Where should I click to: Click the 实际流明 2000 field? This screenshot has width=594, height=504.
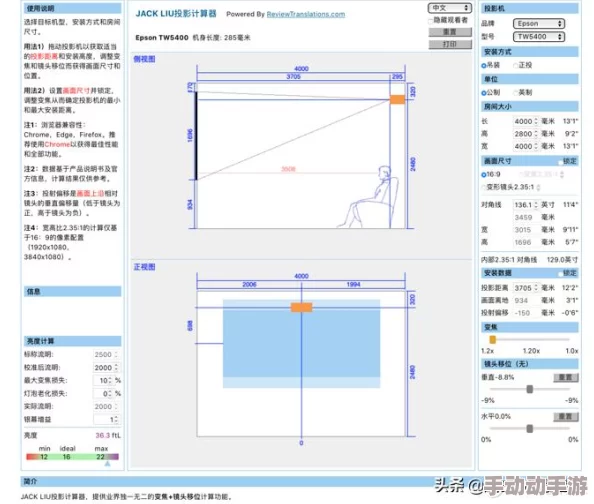pos(106,407)
